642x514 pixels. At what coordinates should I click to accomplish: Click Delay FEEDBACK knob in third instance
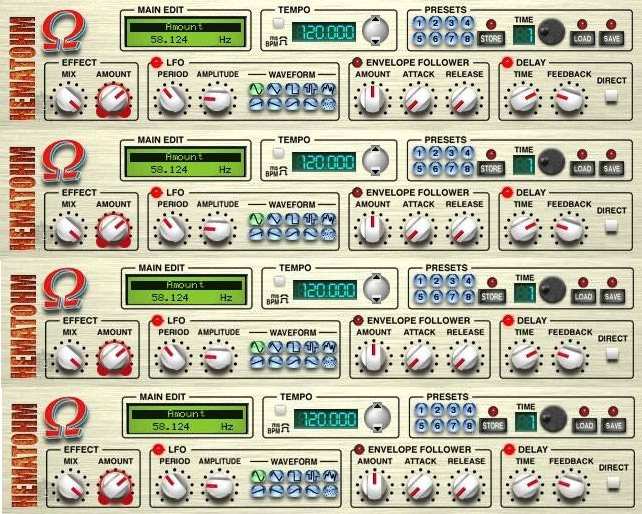pos(570,357)
